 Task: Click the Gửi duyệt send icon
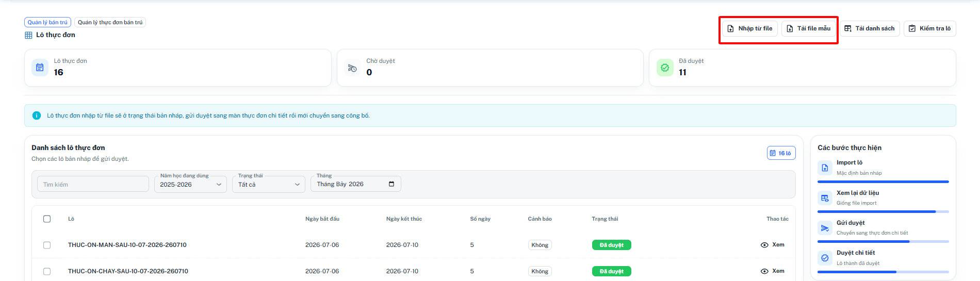(x=825, y=228)
